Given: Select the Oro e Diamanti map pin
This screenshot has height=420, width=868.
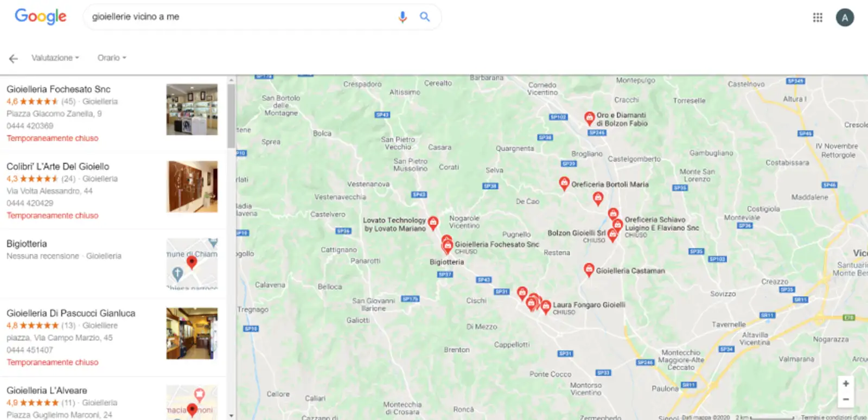Looking at the screenshot, I should click(x=590, y=118).
